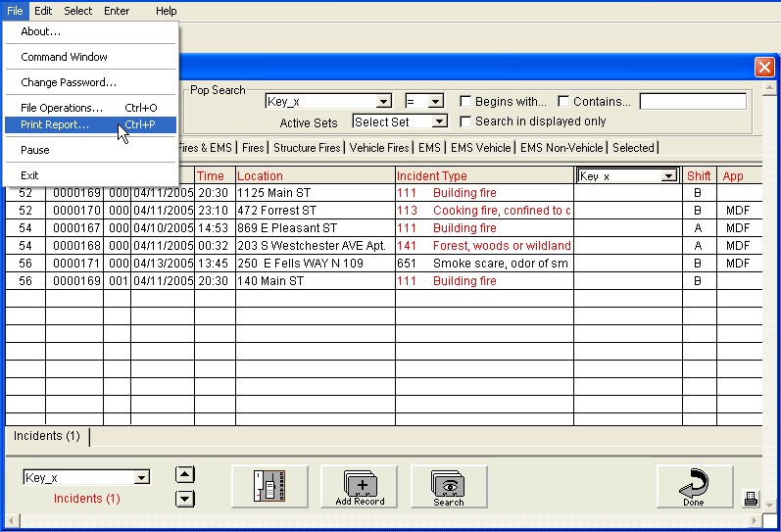Open the equals operator dropdown
This screenshot has width=781, height=532.
(435, 102)
